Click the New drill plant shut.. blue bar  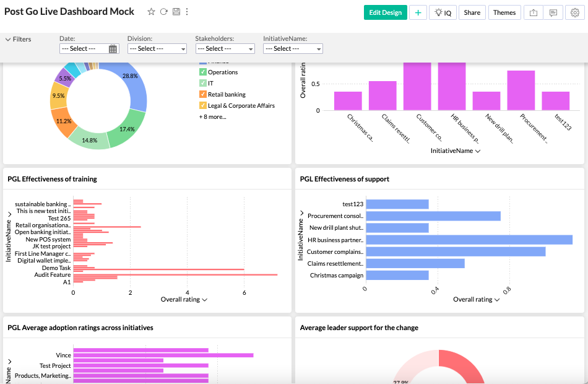pos(397,228)
